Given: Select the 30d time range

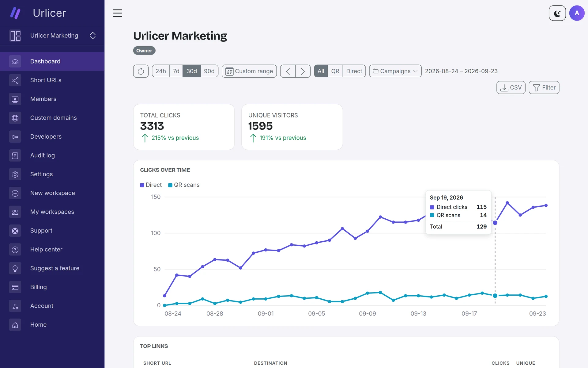Looking at the screenshot, I should tap(192, 71).
